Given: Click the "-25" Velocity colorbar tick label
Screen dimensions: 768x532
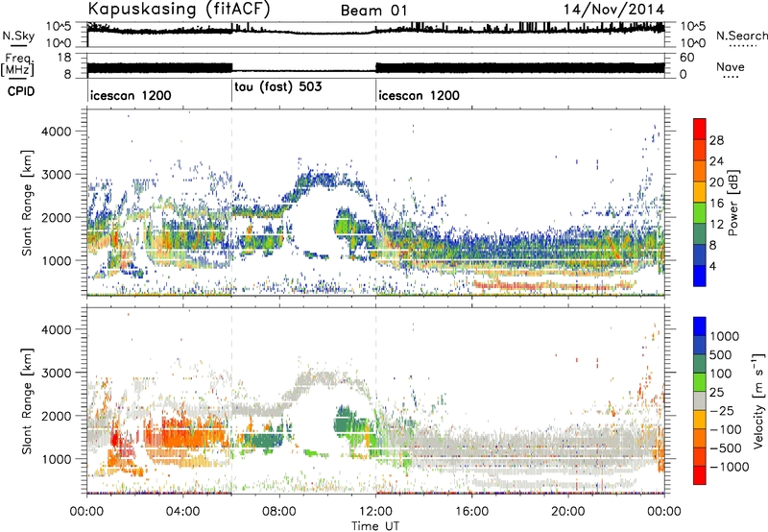Looking at the screenshot, I should [722, 411].
